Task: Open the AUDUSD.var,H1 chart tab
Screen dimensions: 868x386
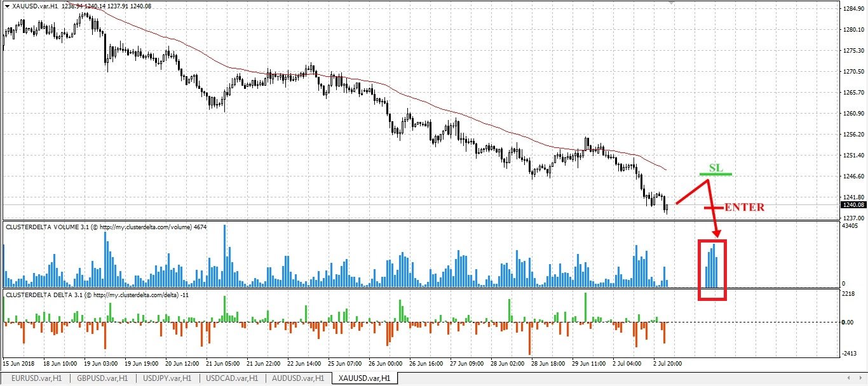Action: coord(299,378)
